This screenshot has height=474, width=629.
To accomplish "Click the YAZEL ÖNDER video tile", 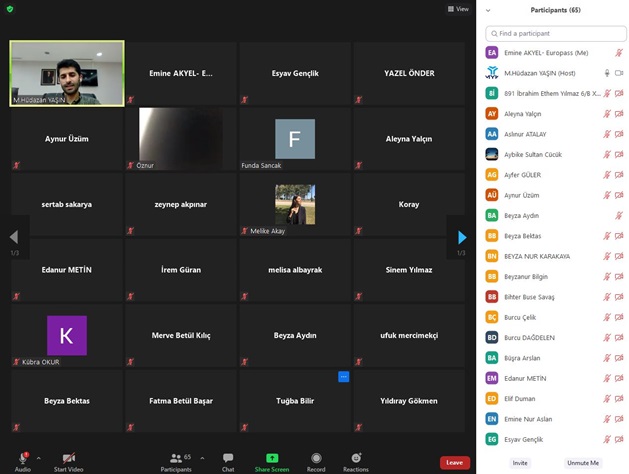I will click(409, 73).
